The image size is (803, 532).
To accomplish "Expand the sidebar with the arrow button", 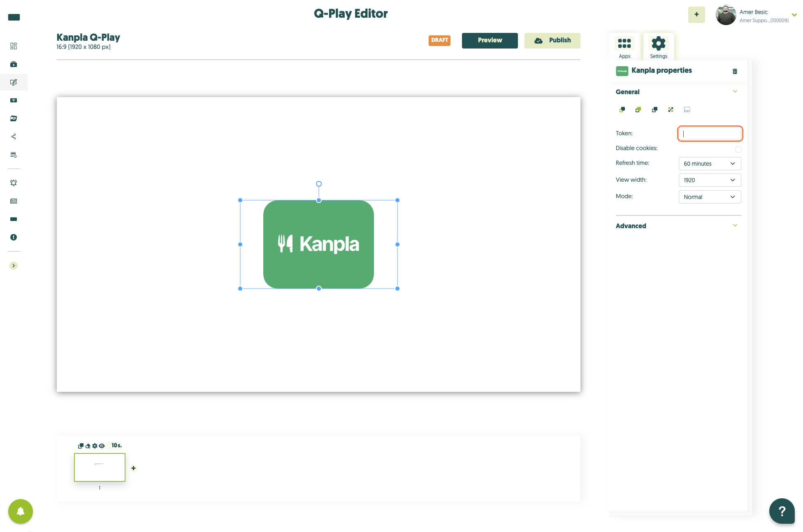I will click(x=14, y=266).
